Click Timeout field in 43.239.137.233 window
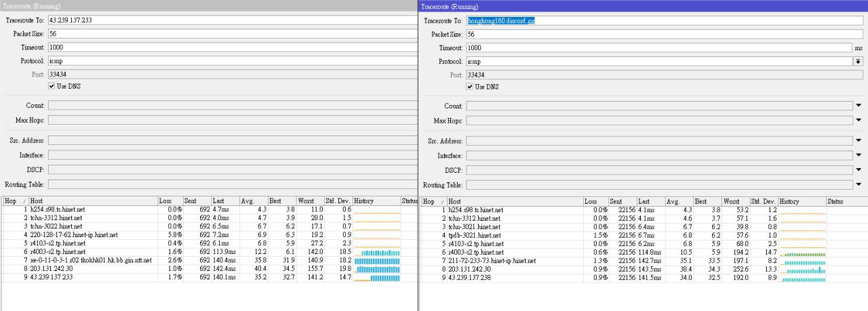 pos(232,47)
